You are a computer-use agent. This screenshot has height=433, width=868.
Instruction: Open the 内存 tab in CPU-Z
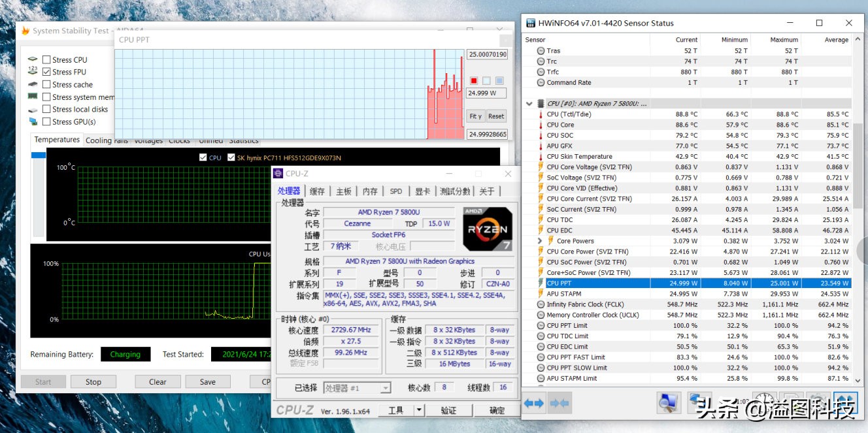370,191
